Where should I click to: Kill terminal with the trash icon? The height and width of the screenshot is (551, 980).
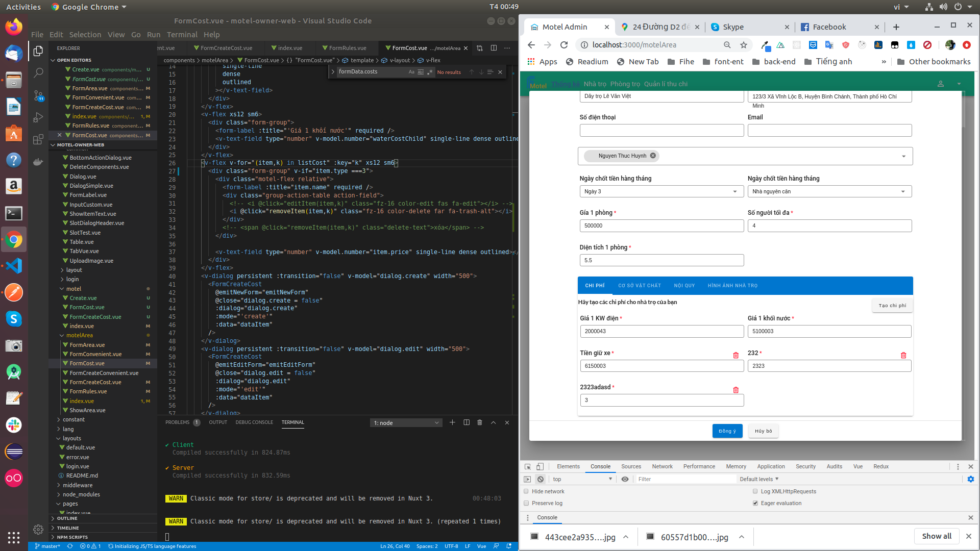[x=479, y=422]
